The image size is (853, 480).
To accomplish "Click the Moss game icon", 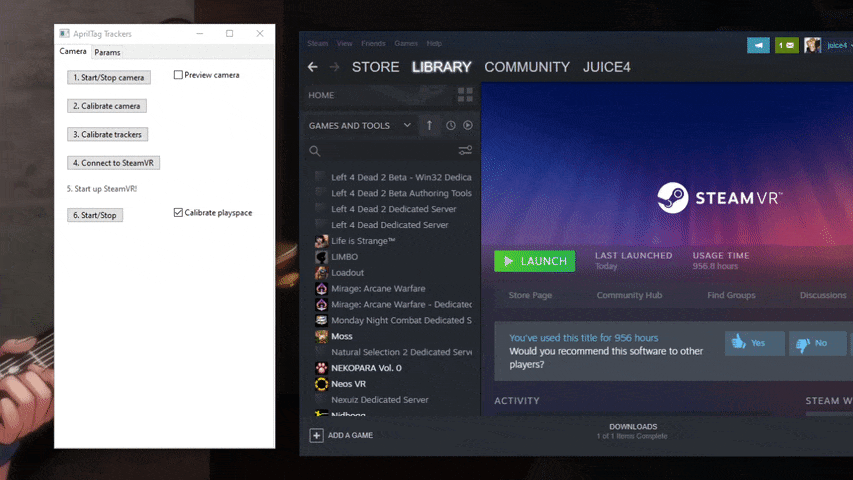I will tap(322, 336).
